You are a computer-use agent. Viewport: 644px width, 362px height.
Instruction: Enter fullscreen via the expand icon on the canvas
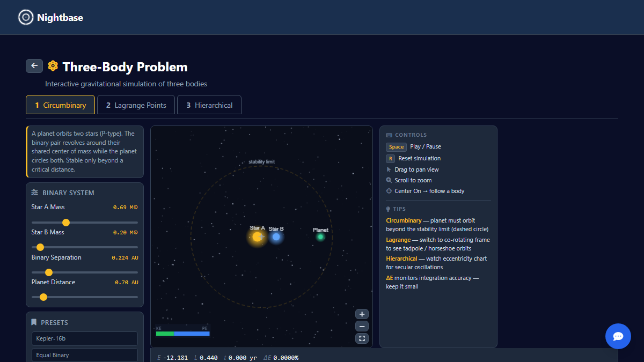(x=362, y=338)
